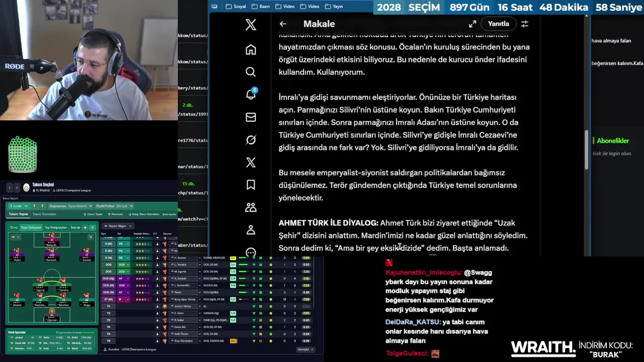Open X communities icon
Screen dimensions: 644x362
(x=251, y=207)
